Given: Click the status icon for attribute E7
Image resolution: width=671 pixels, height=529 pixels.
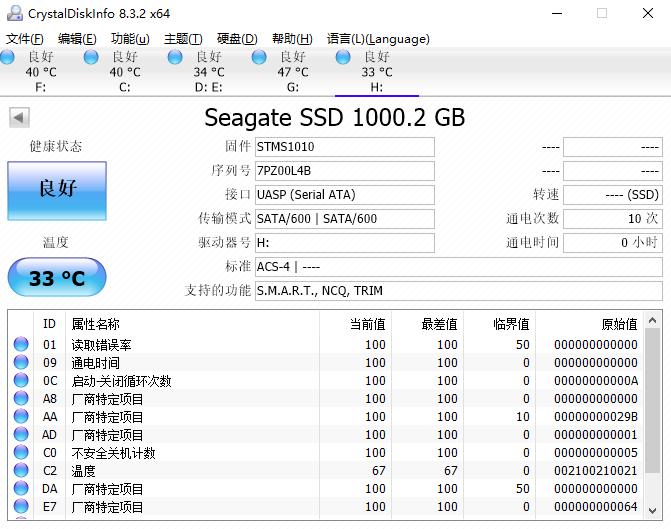Looking at the screenshot, I should click(21, 506).
